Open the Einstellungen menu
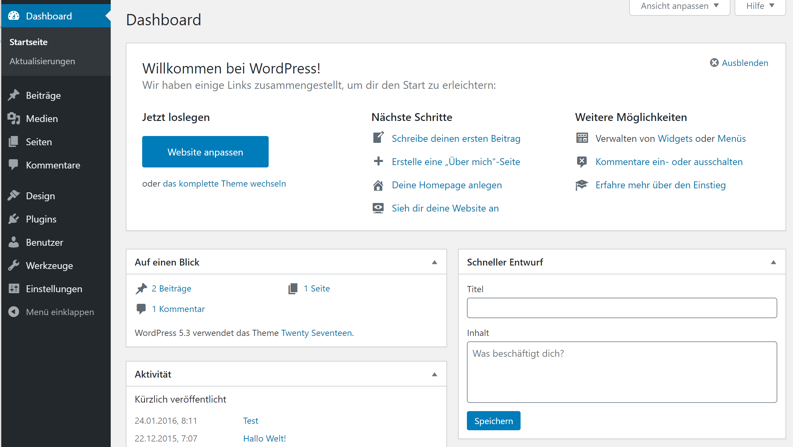This screenshot has height=447, width=793. coord(56,289)
